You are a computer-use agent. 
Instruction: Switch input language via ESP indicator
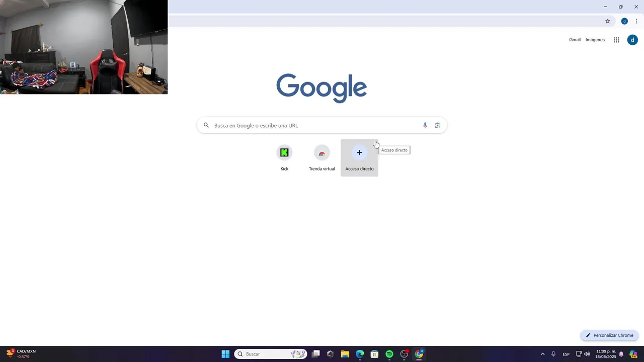tap(566, 354)
